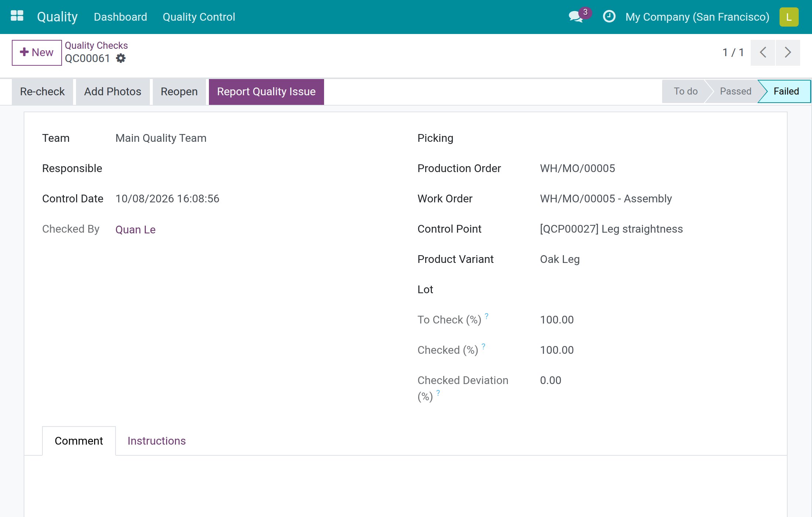The width and height of the screenshot is (812, 517).
Task: Select the Comment tab
Action: point(79,441)
